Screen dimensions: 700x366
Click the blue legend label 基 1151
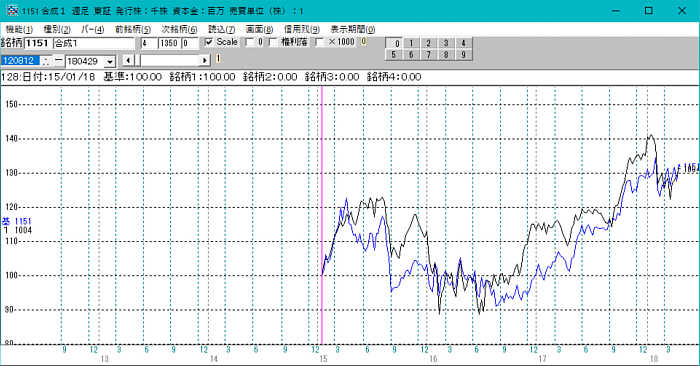click(x=17, y=221)
